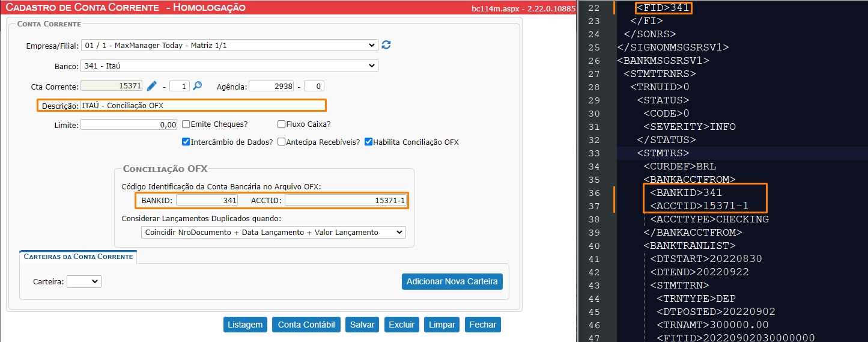This screenshot has width=868, height=342.
Task: Click the <TRNTYPE>DEP line in editor
Action: point(696,299)
